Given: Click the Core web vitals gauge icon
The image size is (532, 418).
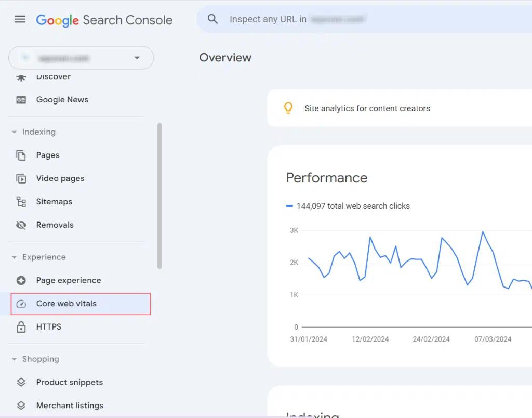Looking at the screenshot, I should click(21, 304).
